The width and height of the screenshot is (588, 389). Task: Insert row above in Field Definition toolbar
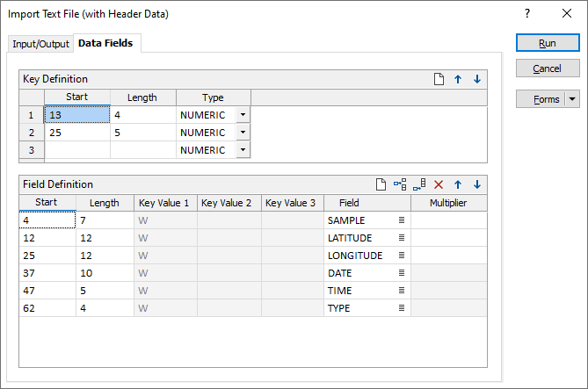(x=400, y=184)
